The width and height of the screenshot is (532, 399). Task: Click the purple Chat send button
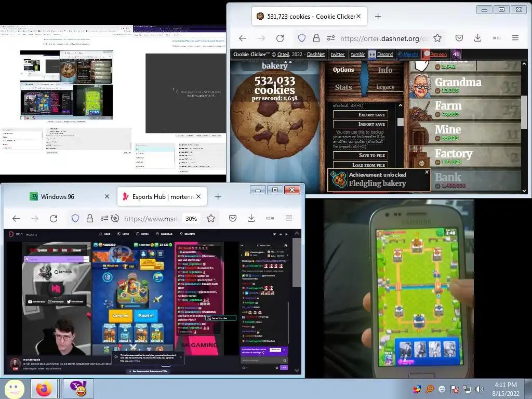[x=284, y=367]
